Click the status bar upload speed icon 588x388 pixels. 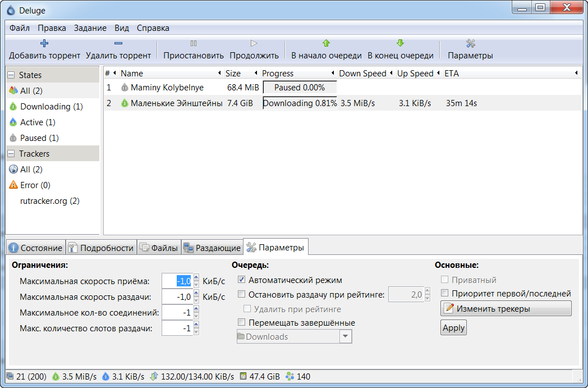(x=105, y=376)
